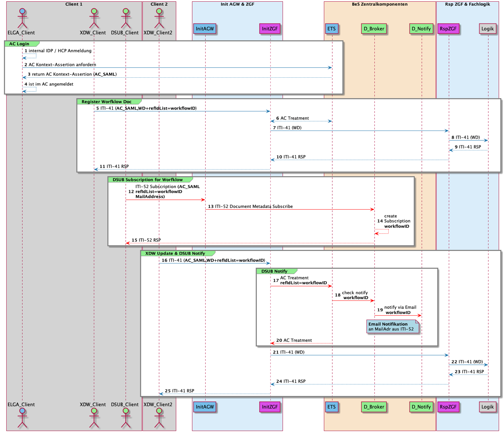The width and height of the screenshot is (504, 434).
Task: Click the InitZGF participant box
Action: (x=270, y=29)
